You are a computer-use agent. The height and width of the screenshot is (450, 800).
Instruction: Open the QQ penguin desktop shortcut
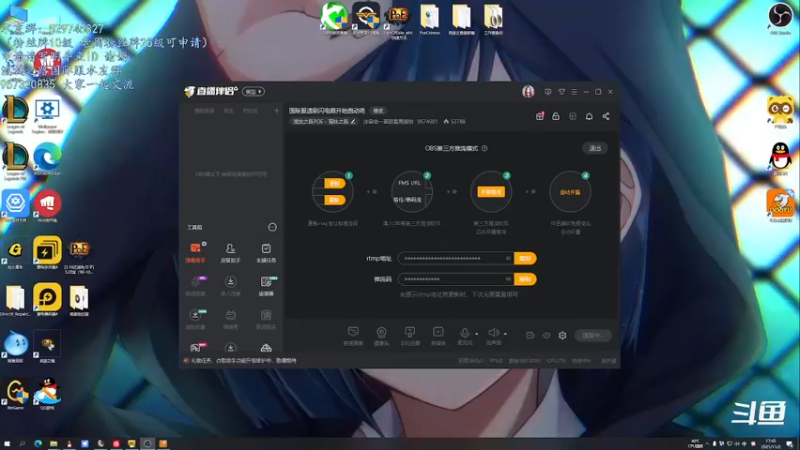tap(780, 158)
